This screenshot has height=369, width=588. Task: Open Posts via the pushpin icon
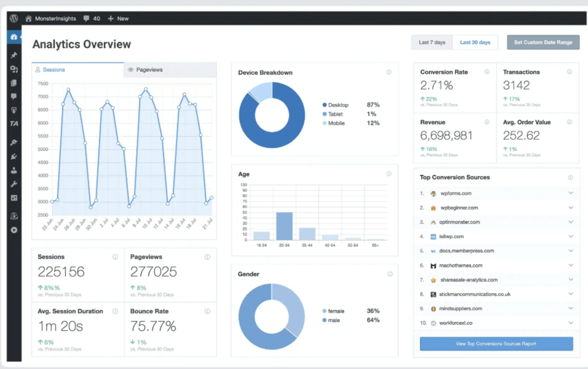[x=14, y=55]
